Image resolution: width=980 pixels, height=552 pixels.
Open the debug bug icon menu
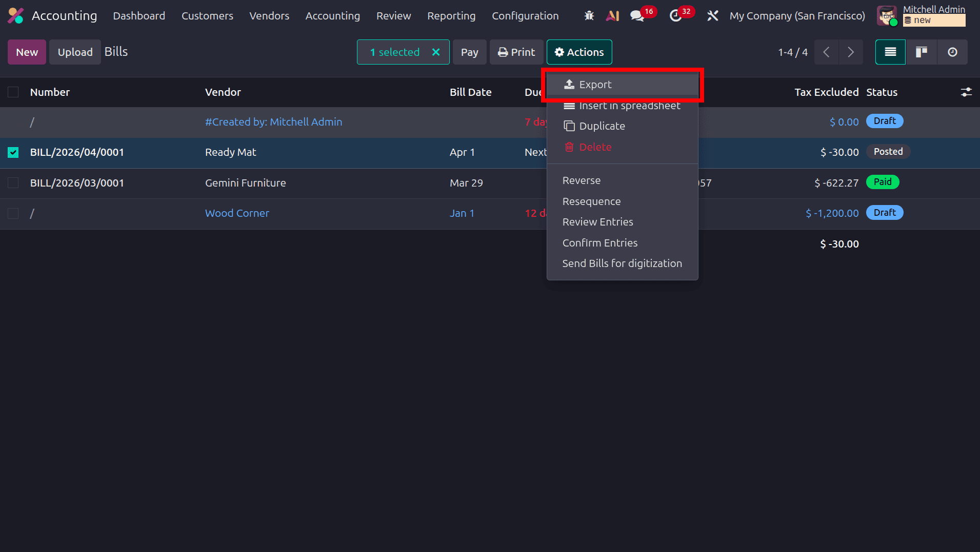click(x=589, y=16)
